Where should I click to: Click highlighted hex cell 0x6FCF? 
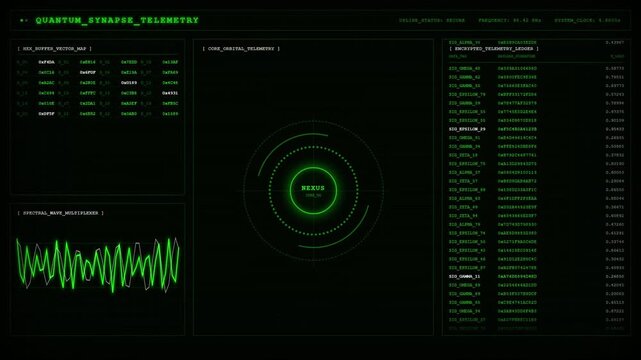click(x=87, y=72)
